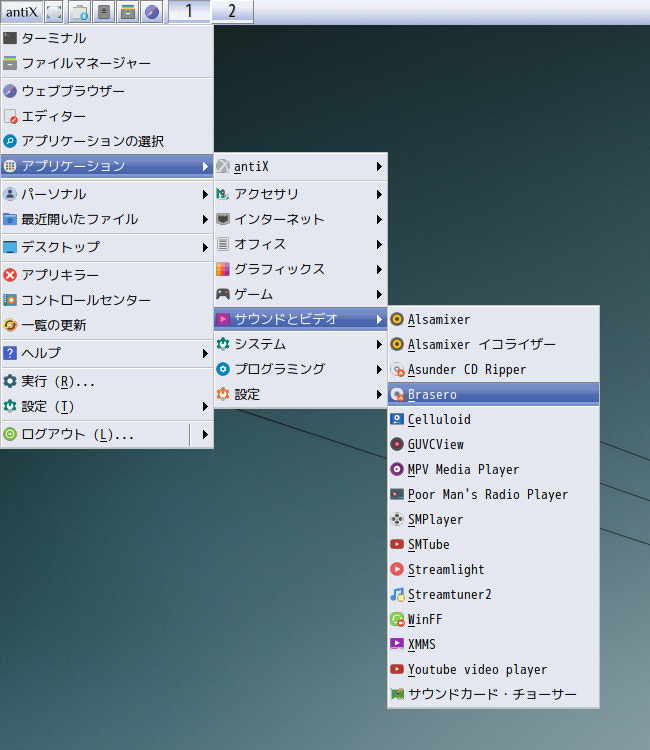Launch ウェブブラウザー from menu
This screenshot has width=650, height=750.
(107, 91)
